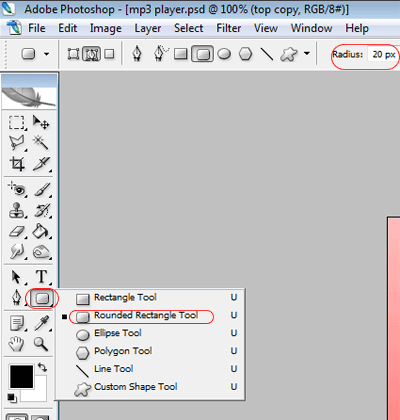
Task: Select the Clone Stamp tool
Action: (x=17, y=211)
